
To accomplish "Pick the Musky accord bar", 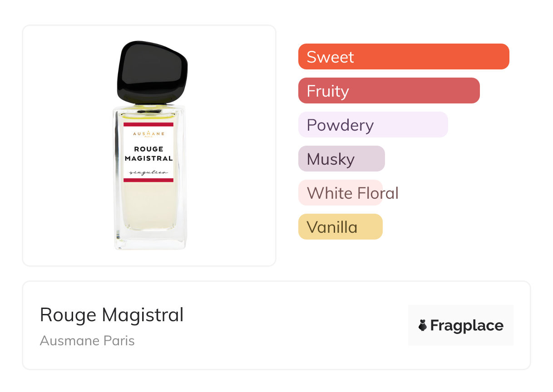I will tap(341, 159).
